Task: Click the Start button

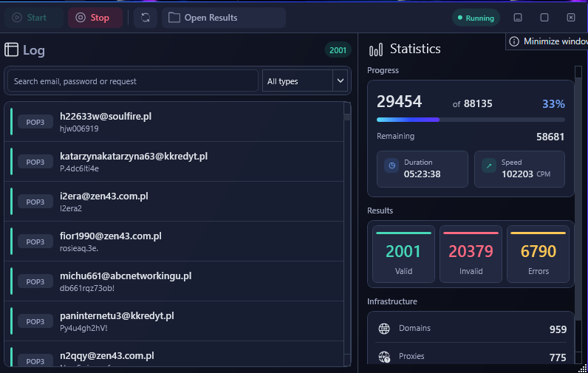Action: tap(34, 18)
